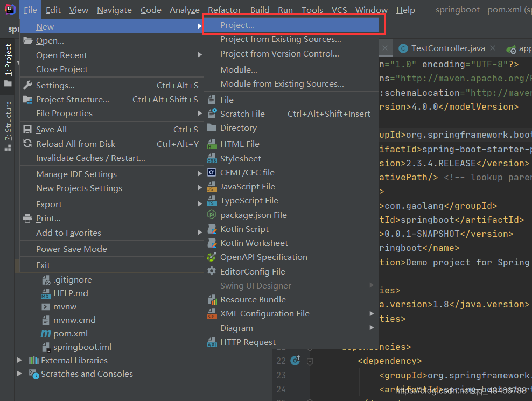Open the Analyze menu
The height and width of the screenshot is (401, 532).
[185, 10]
